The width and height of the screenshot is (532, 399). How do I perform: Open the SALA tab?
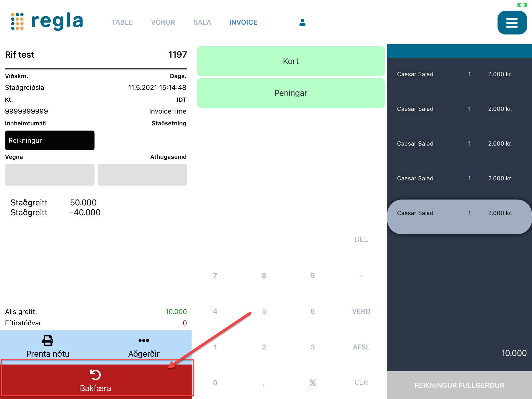tap(202, 22)
